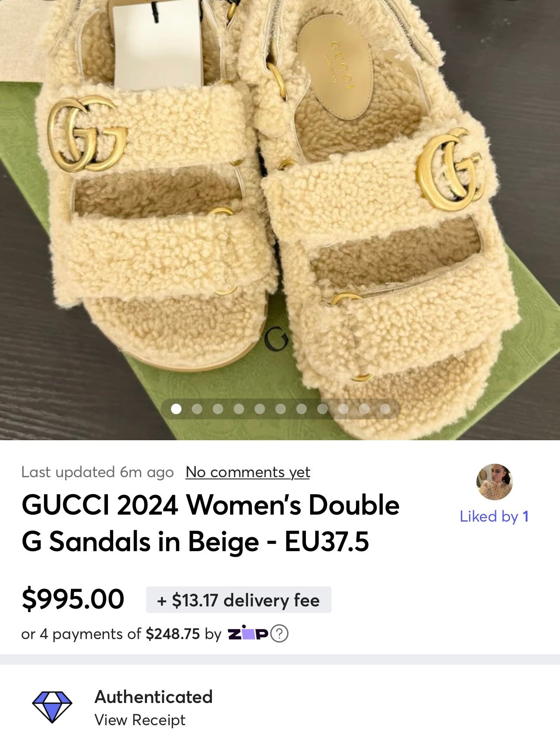Tap the $13.17 delivery fee chip
This screenshot has width=560, height=743.
pyautogui.click(x=238, y=600)
